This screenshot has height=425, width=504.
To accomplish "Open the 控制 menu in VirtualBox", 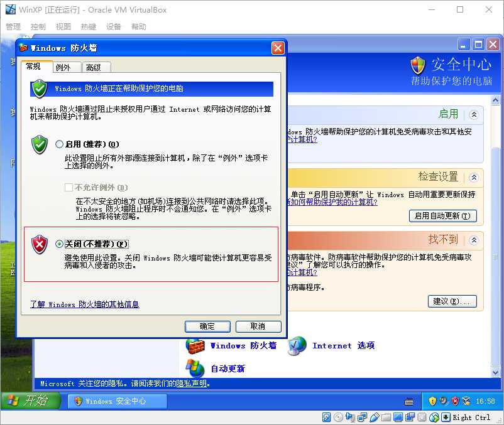I will point(38,26).
